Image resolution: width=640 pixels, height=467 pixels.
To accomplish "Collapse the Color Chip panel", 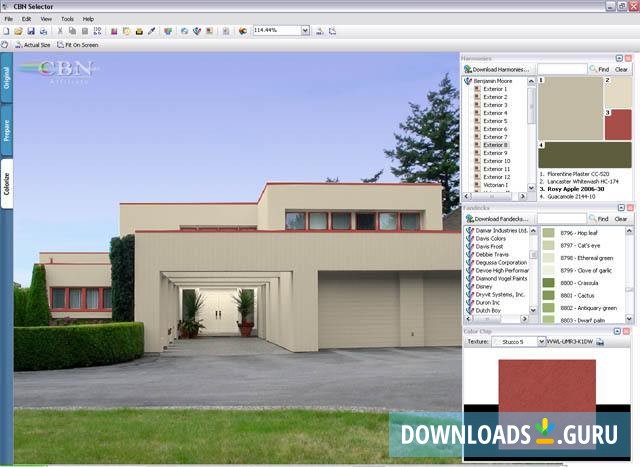I will [x=616, y=331].
